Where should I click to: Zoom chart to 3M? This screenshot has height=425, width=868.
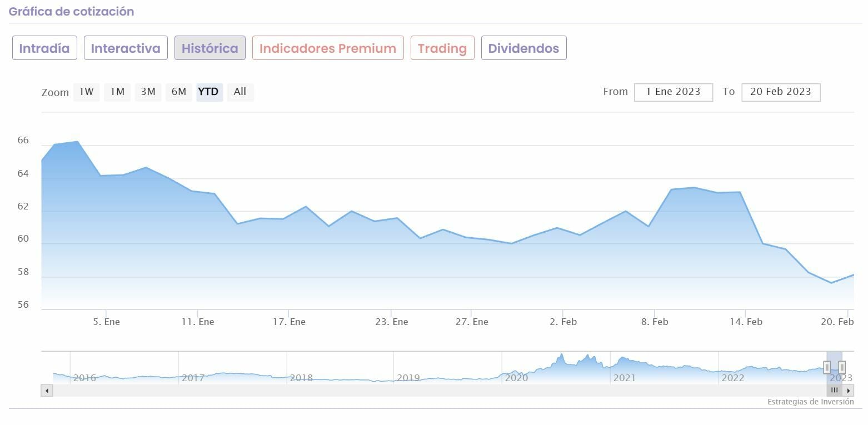click(148, 92)
